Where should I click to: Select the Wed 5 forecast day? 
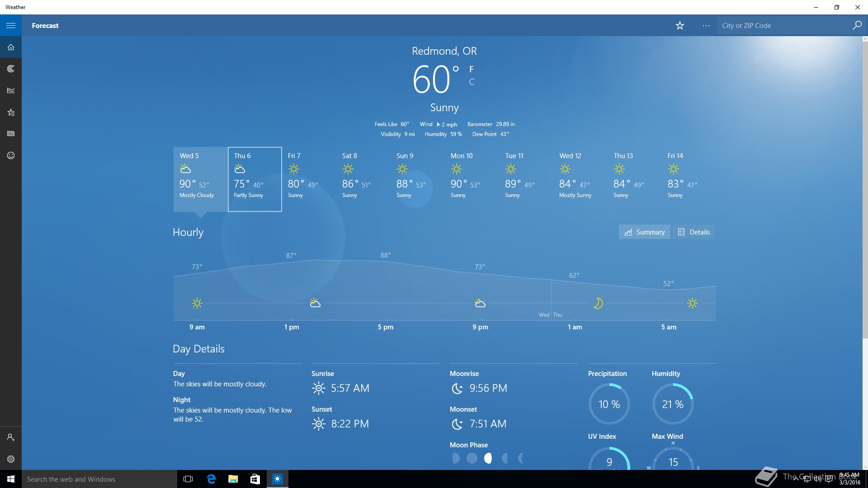pos(200,179)
